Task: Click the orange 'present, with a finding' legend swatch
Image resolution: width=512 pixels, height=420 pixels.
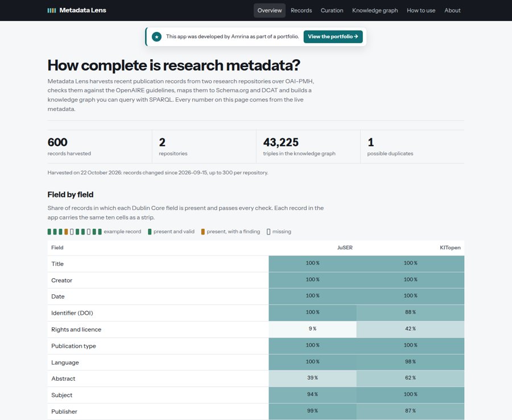Action: coord(203,232)
